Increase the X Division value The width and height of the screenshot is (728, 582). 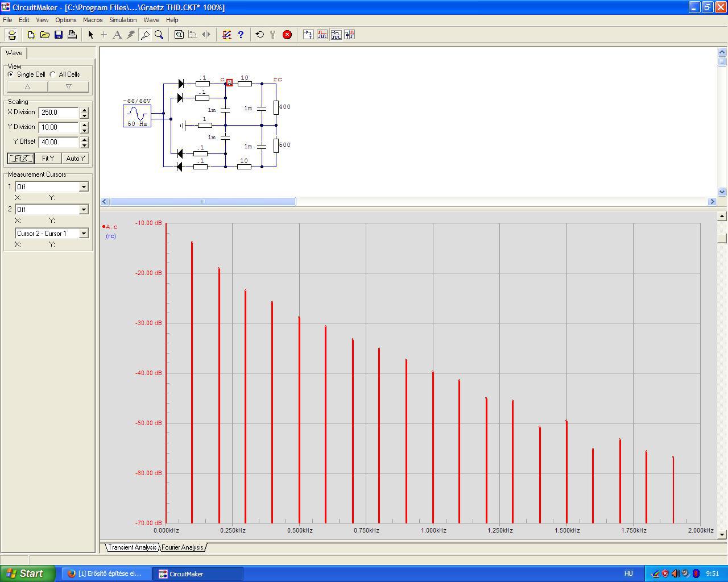point(84,110)
